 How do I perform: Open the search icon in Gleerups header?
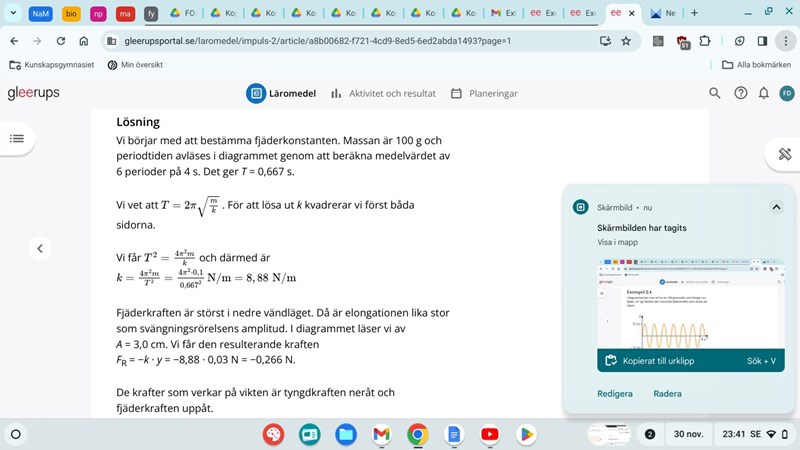[x=715, y=93]
